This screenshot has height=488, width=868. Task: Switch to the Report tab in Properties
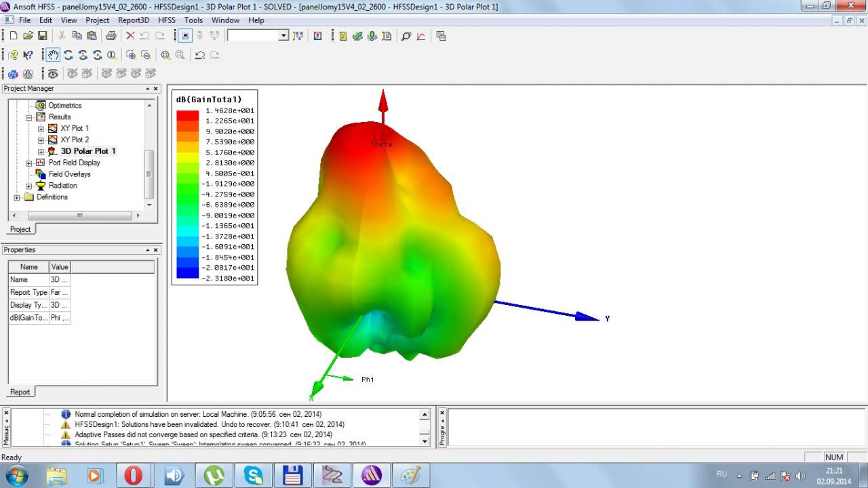tap(20, 392)
